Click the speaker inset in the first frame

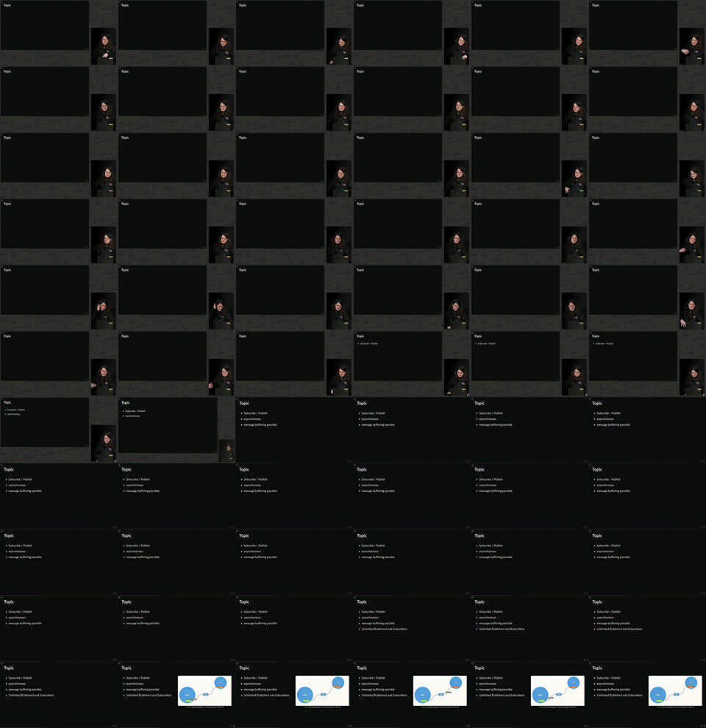104,47
